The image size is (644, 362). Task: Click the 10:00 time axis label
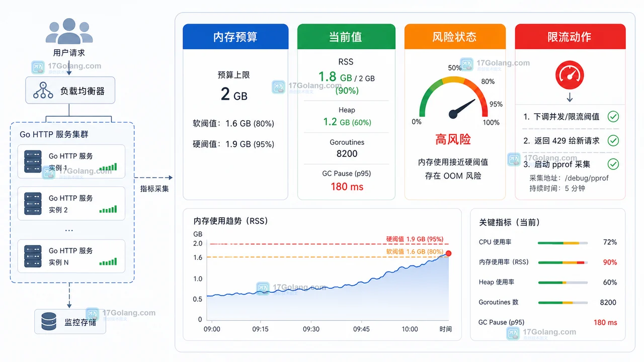pyautogui.click(x=410, y=329)
